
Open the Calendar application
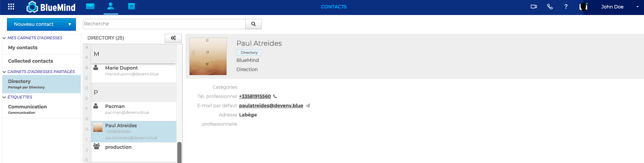click(131, 7)
